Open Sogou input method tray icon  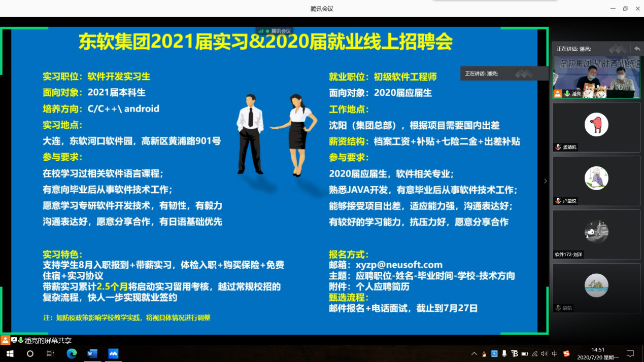[566, 354]
